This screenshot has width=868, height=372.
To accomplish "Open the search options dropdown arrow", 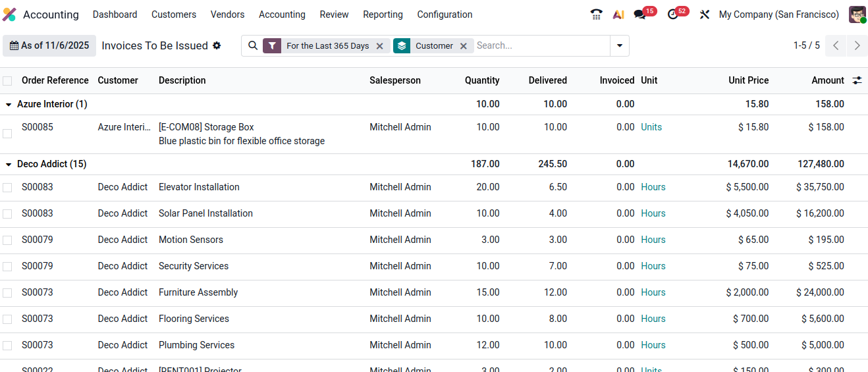I will click(619, 46).
